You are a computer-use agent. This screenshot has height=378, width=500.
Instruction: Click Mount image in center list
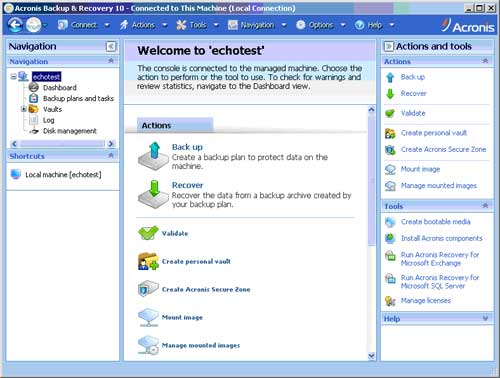click(x=182, y=317)
